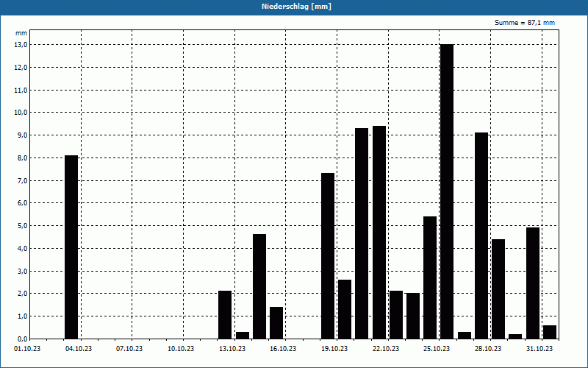This screenshot has height=368, width=588.
Task: Select the 1,0 y-axis label
Action: click(x=22, y=316)
